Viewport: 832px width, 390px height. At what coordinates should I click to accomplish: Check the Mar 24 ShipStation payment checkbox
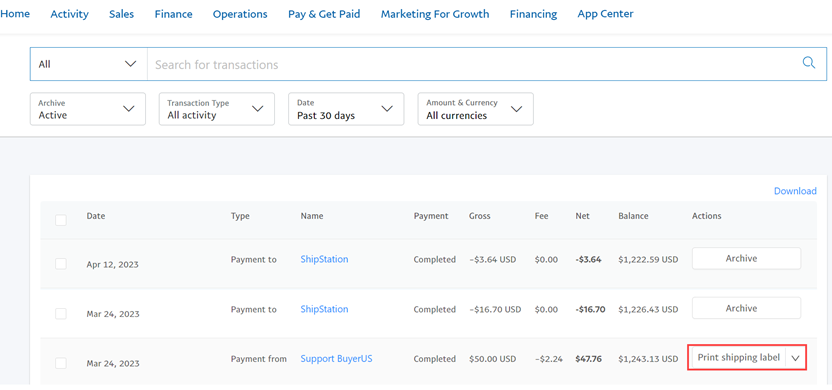(x=61, y=314)
